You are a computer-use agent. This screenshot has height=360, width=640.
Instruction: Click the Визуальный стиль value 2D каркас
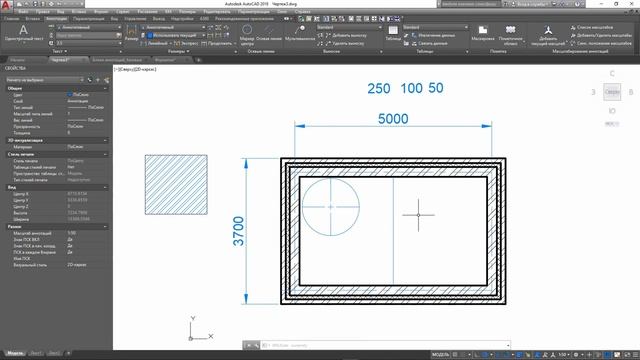coord(77,265)
